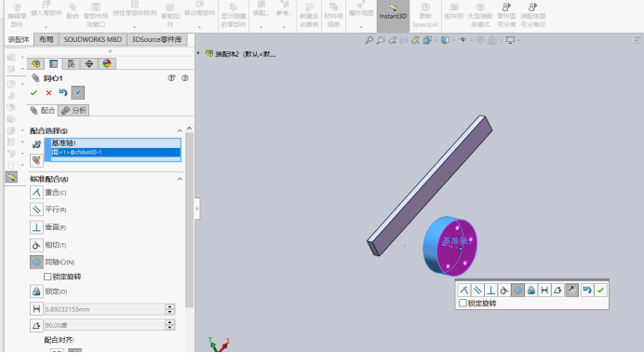Choose coincident in the floating mate toolbar

click(464, 290)
